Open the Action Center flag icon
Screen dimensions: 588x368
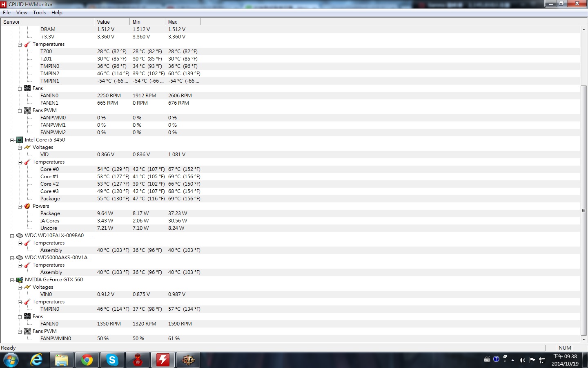pos(532,360)
